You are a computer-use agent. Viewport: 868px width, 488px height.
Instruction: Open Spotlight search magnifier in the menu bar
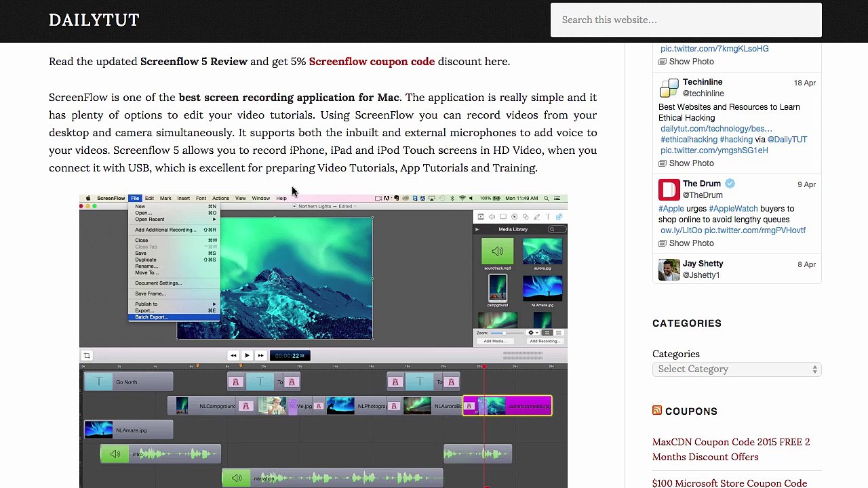point(547,199)
